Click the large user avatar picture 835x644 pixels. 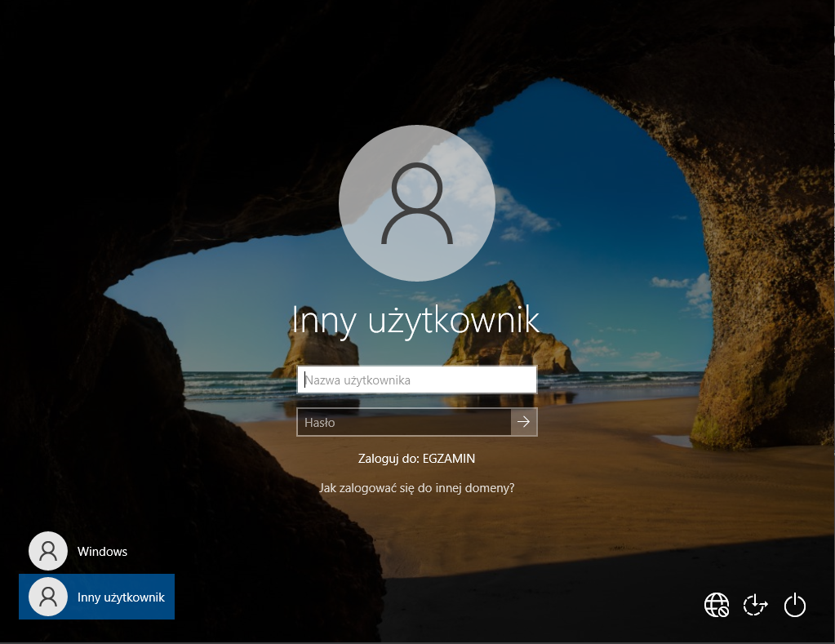pos(417,203)
